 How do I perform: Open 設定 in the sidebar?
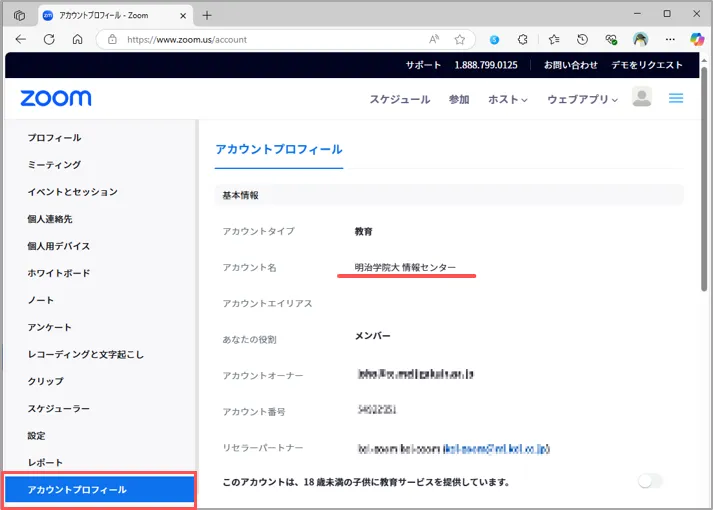[36, 435]
